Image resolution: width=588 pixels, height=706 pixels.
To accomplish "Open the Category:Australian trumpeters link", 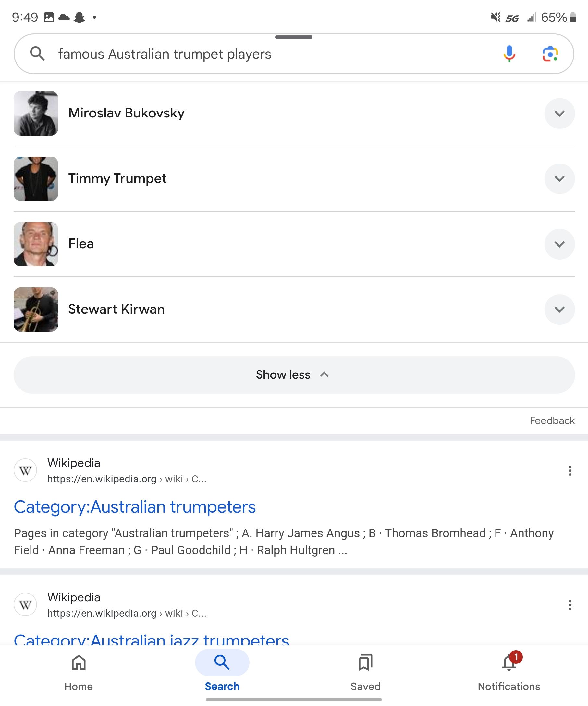I will pyautogui.click(x=134, y=507).
